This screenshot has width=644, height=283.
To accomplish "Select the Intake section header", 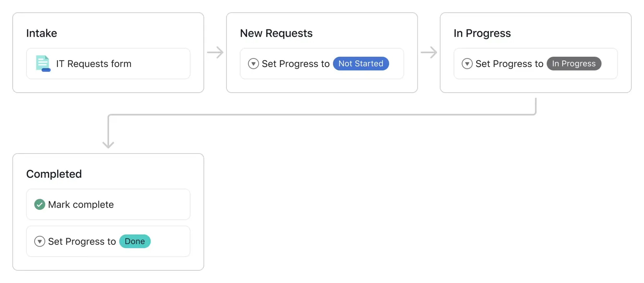I will point(41,33).
